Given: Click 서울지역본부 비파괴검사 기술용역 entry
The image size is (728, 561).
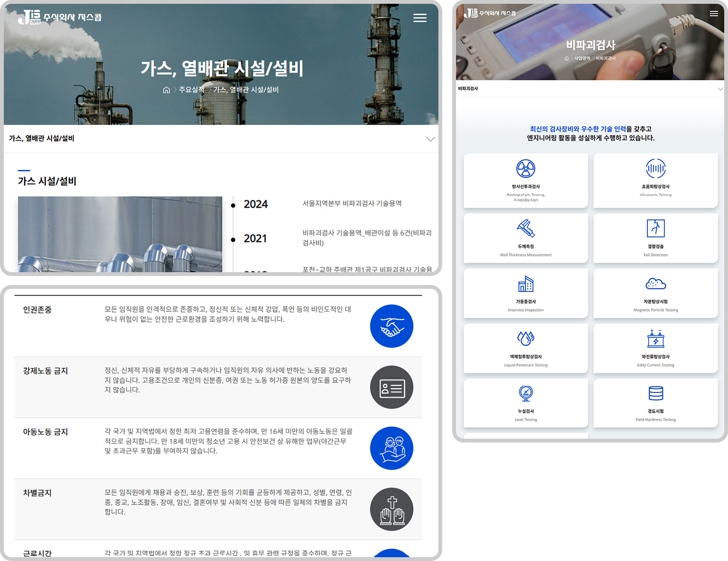Looking at the screenshot, I should point(352,204).
